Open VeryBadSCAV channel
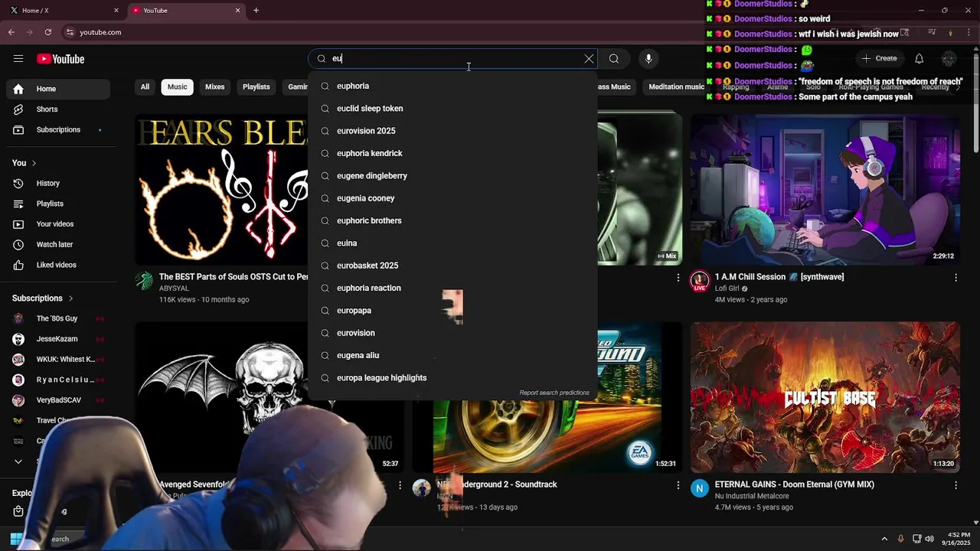The image size is (980, 551). point(58,400)
